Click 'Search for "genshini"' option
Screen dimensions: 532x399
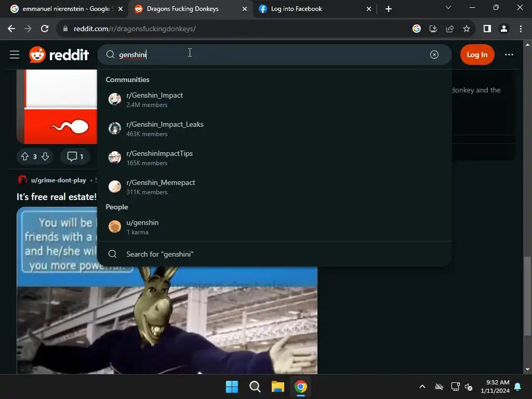click(274, 254)
